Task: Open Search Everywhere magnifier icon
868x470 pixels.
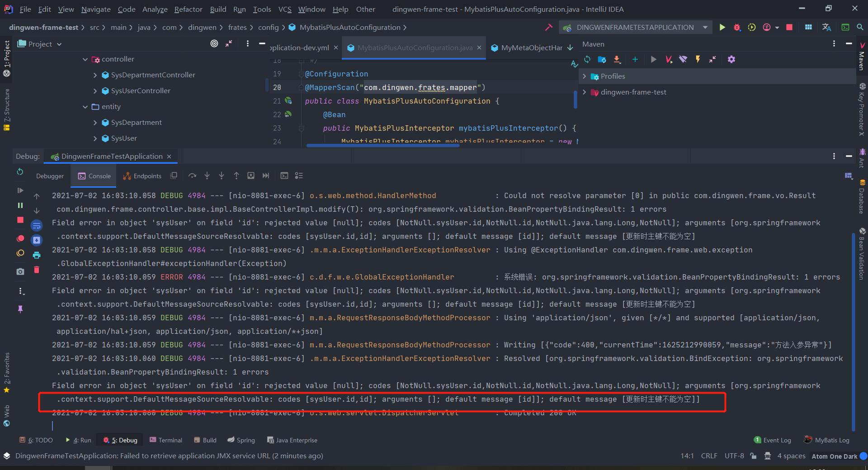Action: 860,28
